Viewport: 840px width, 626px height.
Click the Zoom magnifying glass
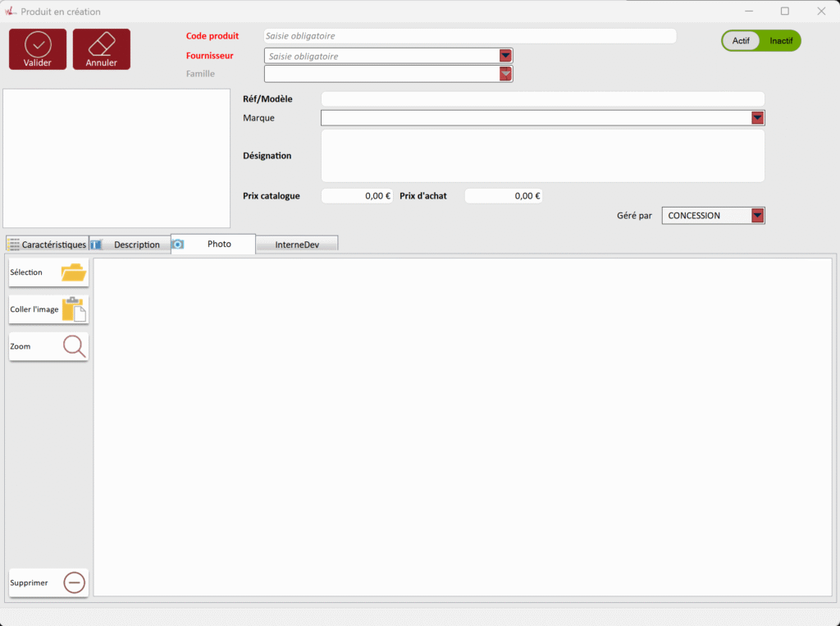[x=74, y=346]
